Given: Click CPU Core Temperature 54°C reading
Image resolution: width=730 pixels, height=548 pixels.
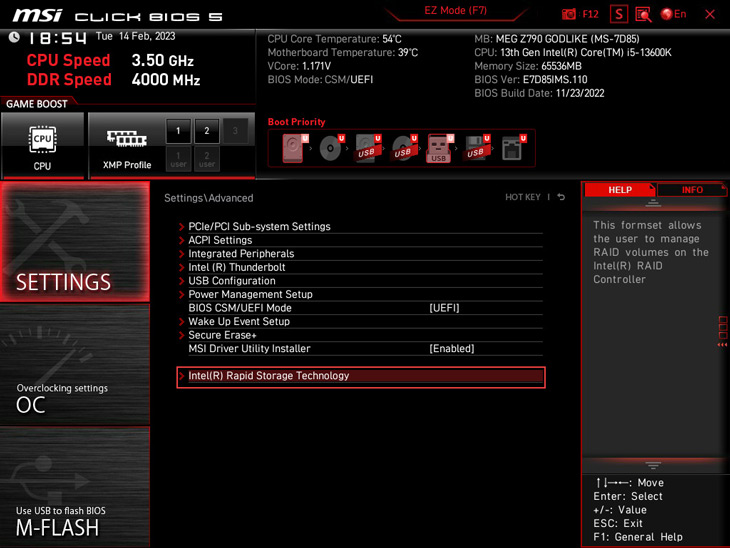Looking at the screenshot, I should click(334, 39).
